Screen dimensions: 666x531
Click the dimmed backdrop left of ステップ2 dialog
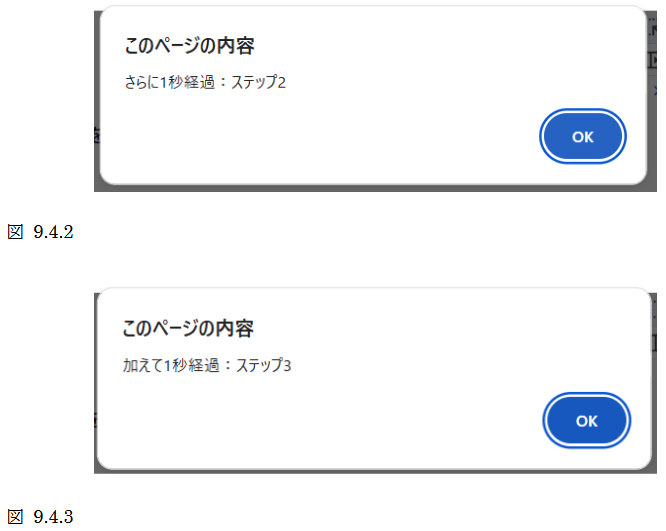click(x=97, y=100)
